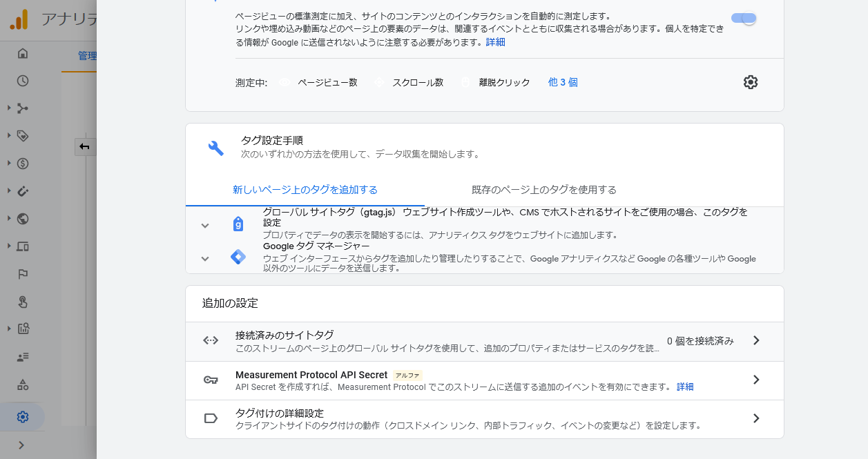Image resolution: width=868 pixels, height=459 pixels.
Task: Open enhanced measurement settings gear
Action: 751,82
